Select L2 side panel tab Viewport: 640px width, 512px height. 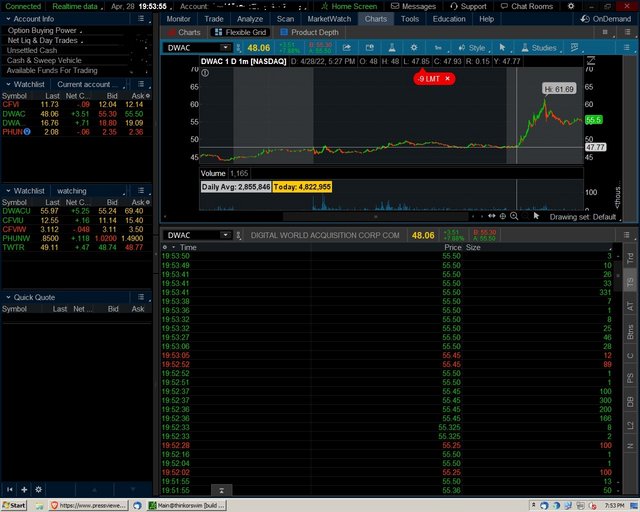[630, 425]
